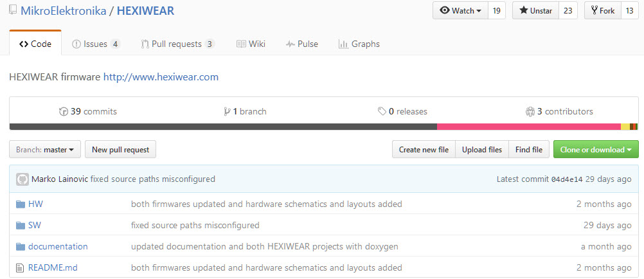Image resolution: width=644 pixels, height=279 pixels.
Task: Click Marko Lainovic's avatar icon
Action: [x=22, y=179]
